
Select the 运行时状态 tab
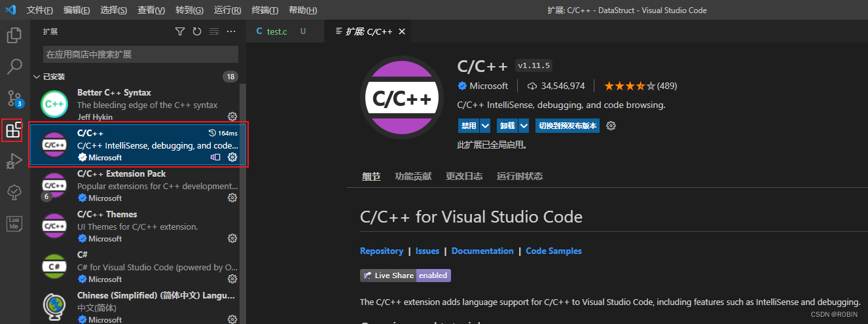click(x=520, y=176)
